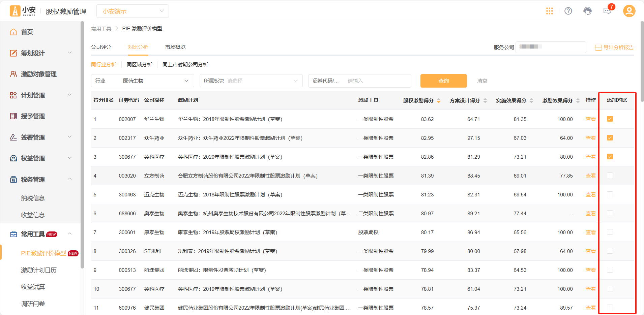Open 收益试算 in the sidebar
Viewport: 644px width, 315px height.
[x=33, y=287]
